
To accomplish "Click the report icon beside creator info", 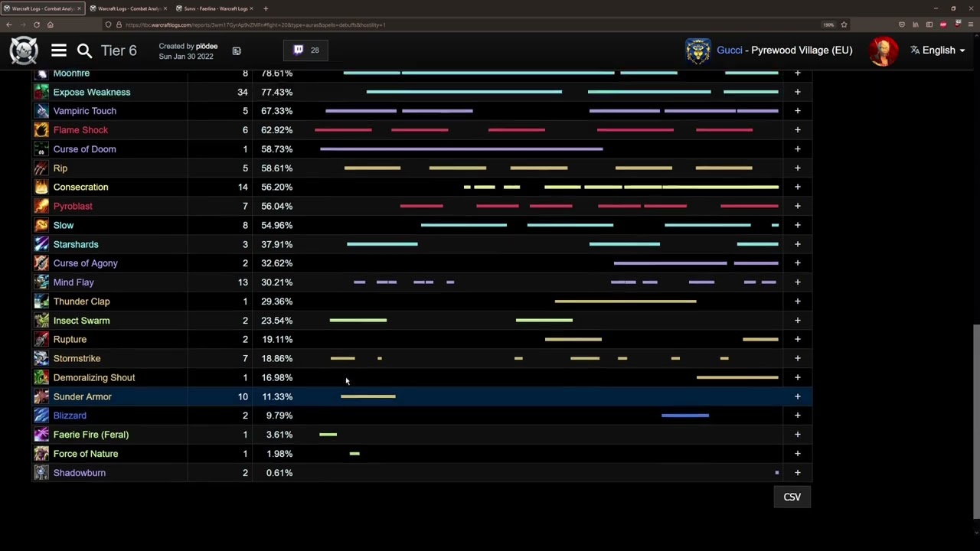I will click(x=237, y=51).
